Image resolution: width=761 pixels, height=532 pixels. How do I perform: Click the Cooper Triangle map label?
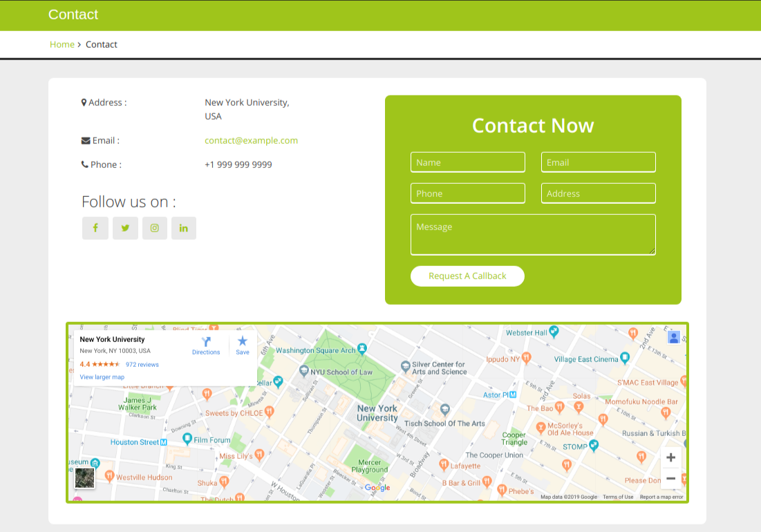pyautogui.click(x=514, y=439)
